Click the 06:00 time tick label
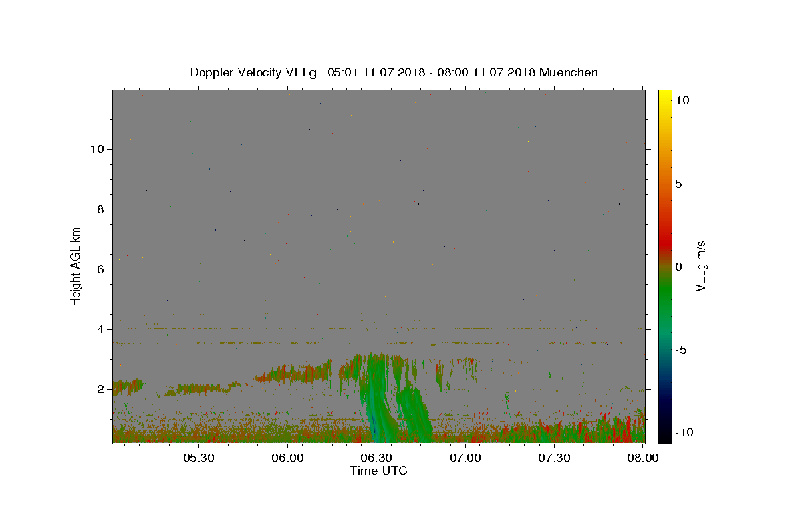This screenshot has width=798, height=532. coord(288,458)
